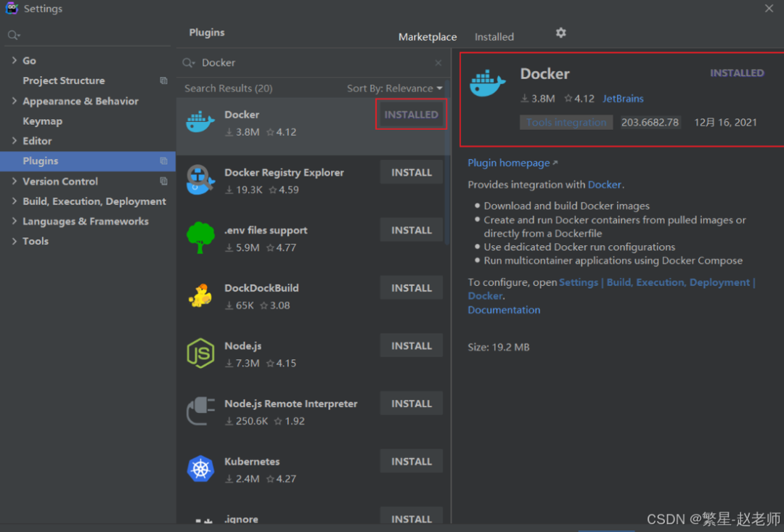Select Project Structure in sidebar
The image size is (784, 532).
(x=63, y=81)
